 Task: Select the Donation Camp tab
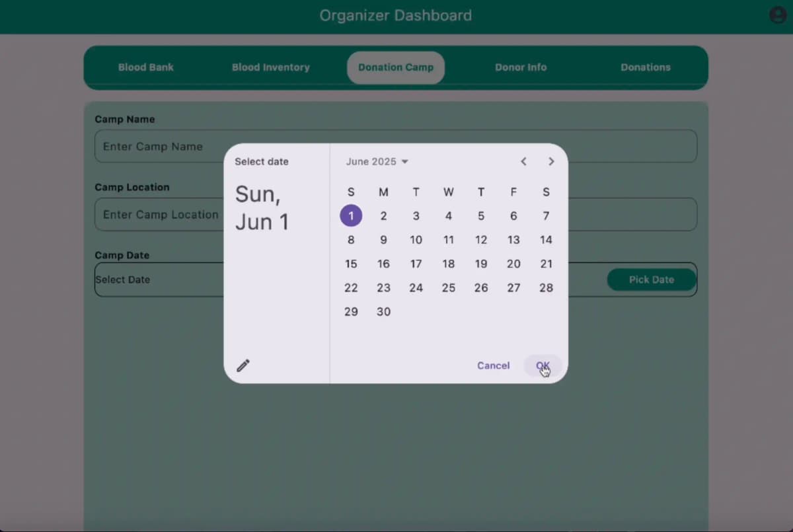(x=396, y=67)
